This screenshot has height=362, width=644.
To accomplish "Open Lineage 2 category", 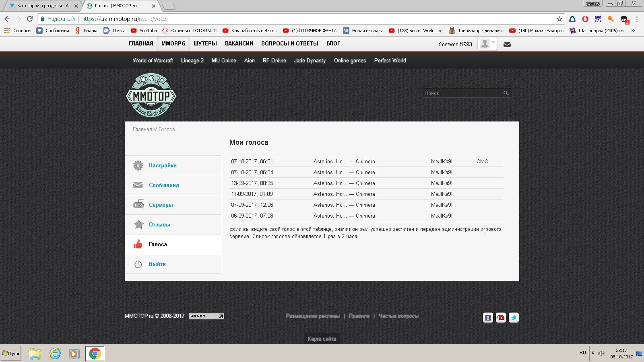I will coord(192,60).
